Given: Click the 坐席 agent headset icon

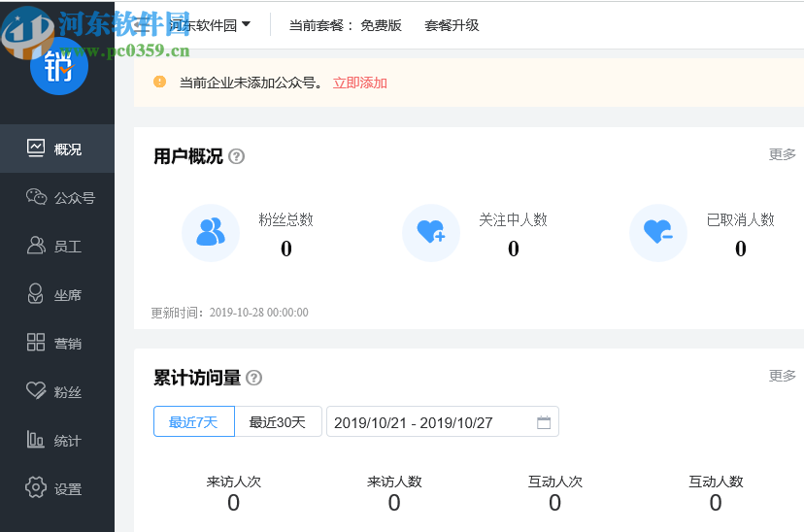Looking at the screenshot, I should click(x=35, y=294).
